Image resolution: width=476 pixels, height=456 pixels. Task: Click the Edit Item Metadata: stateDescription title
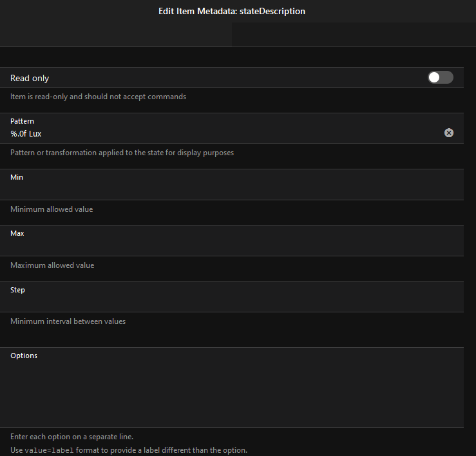pyautogui.click(x=232, y=11)
